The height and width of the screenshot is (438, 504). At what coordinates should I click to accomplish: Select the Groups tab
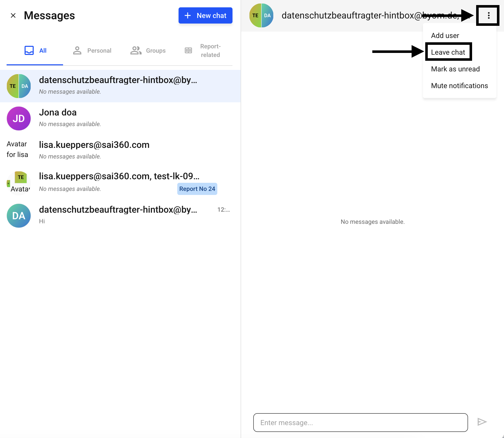click(148, 51)
